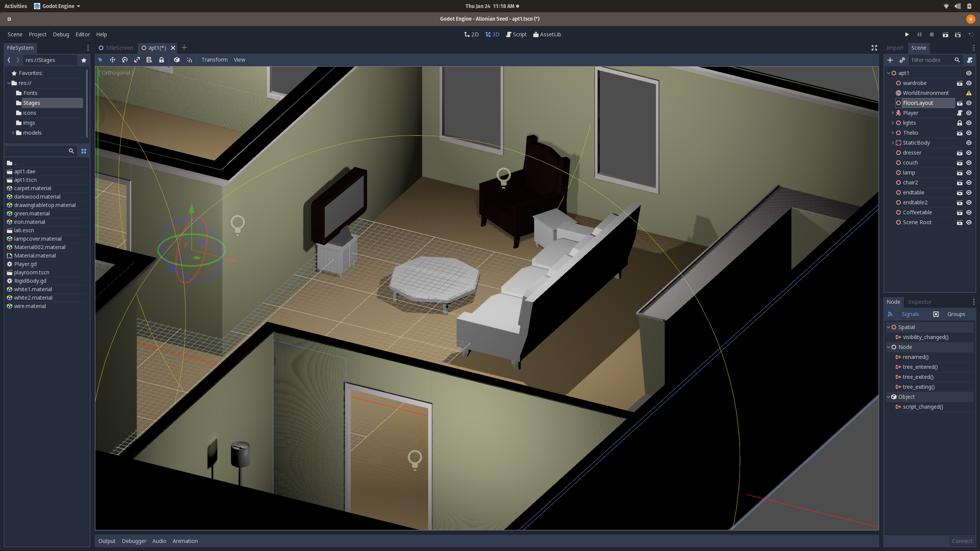Click the lock selected object icon
Image resolution: width=980 pixels, height=551 pixels.
click(x=162, y=60)
